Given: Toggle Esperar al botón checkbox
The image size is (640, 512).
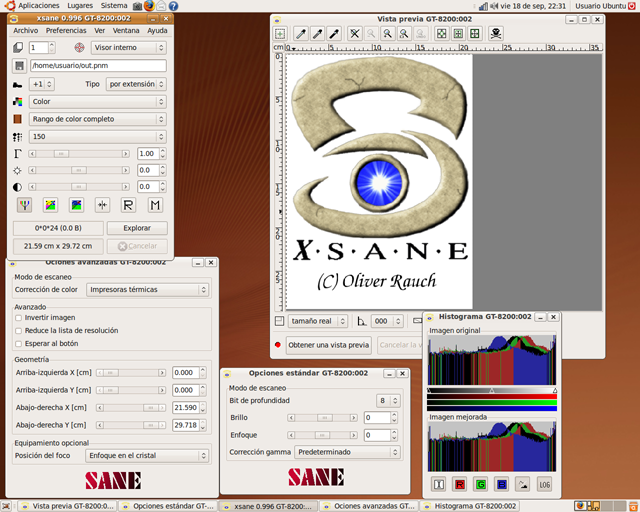Looking at the screenshot, I should point(19,343).
